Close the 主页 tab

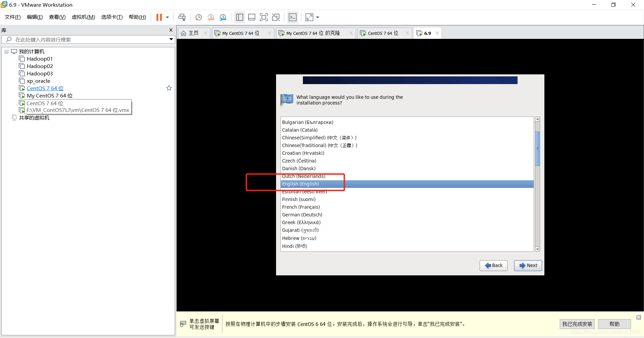click(x=205, y=33)
